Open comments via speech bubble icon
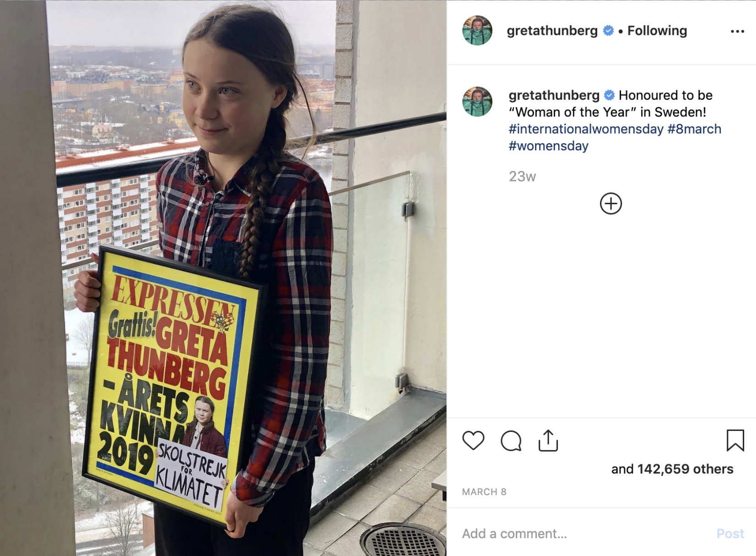The image size is (756, 556). point(511,441)
